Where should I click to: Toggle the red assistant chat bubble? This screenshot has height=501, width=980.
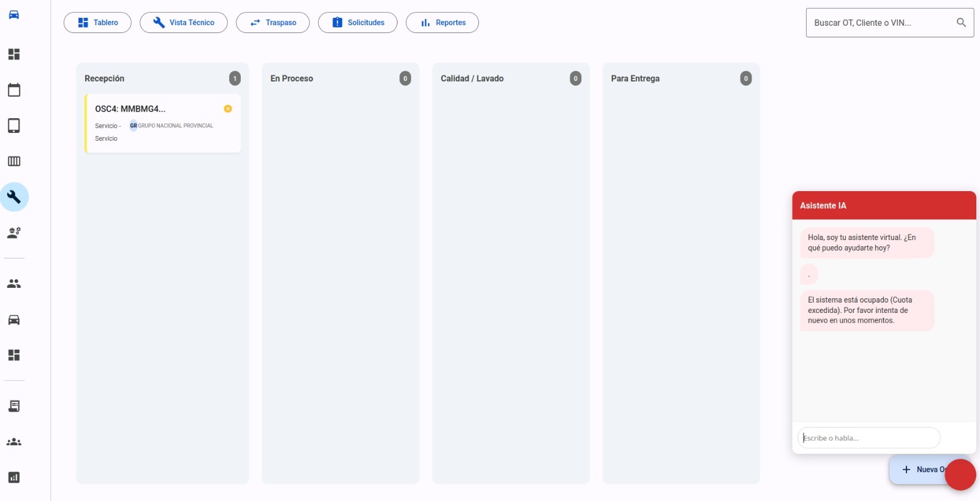click(x=960, y=475)
